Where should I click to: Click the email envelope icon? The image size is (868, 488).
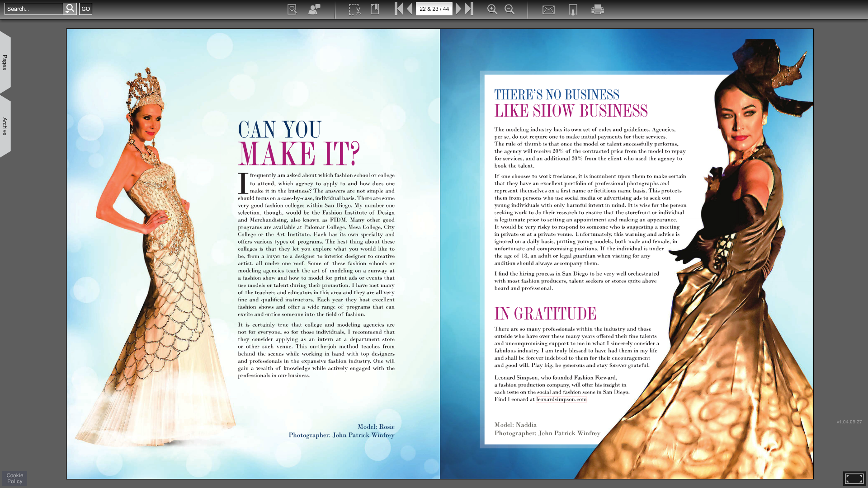[548, 9]
